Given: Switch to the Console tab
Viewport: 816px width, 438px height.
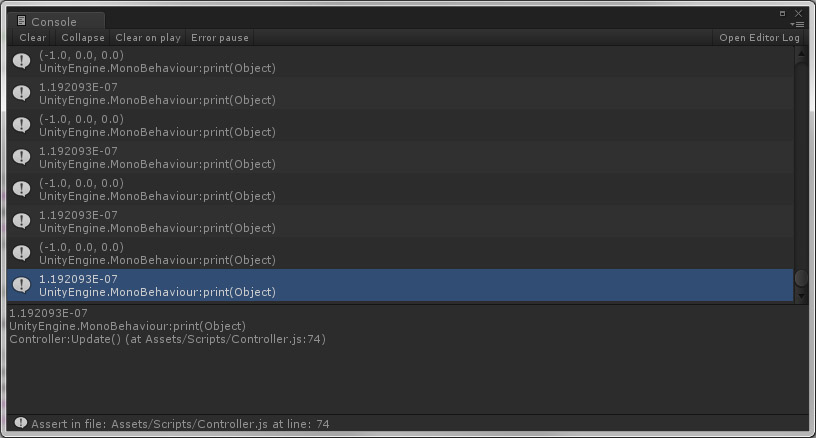Looking at the screenshot, I should [x=54, y=21].
